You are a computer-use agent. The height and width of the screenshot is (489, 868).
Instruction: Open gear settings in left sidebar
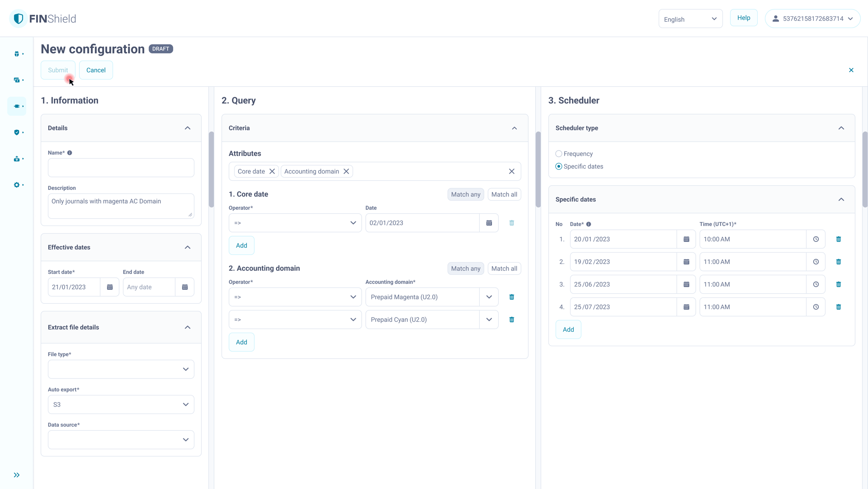coord(17,185)
